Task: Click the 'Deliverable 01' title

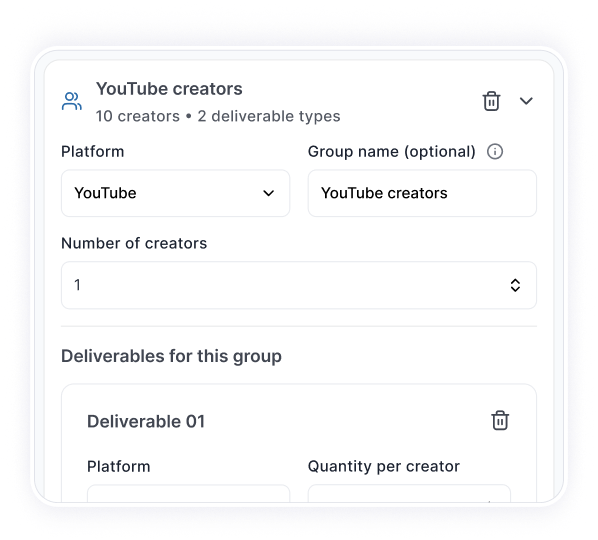Action: tap(146, 421)
